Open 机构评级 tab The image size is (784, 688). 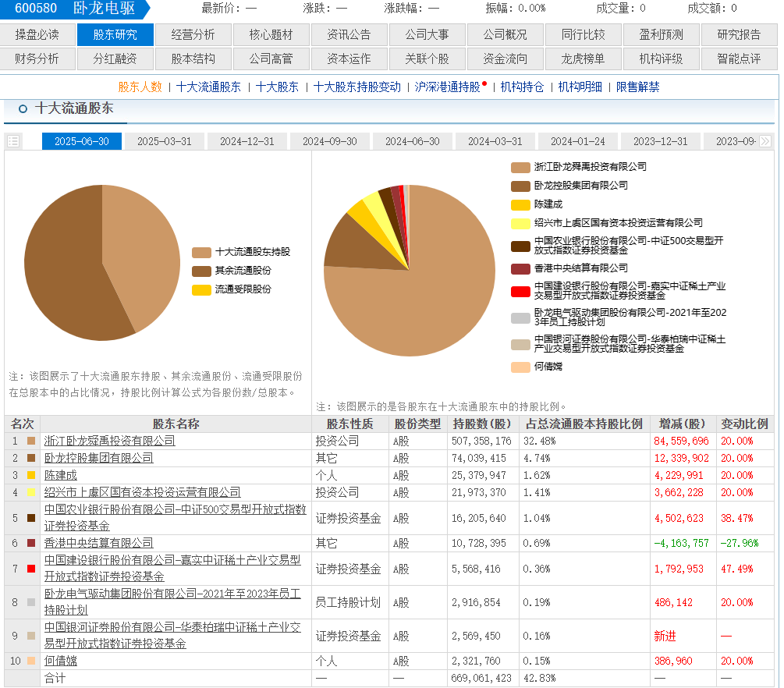pos(662,59)
